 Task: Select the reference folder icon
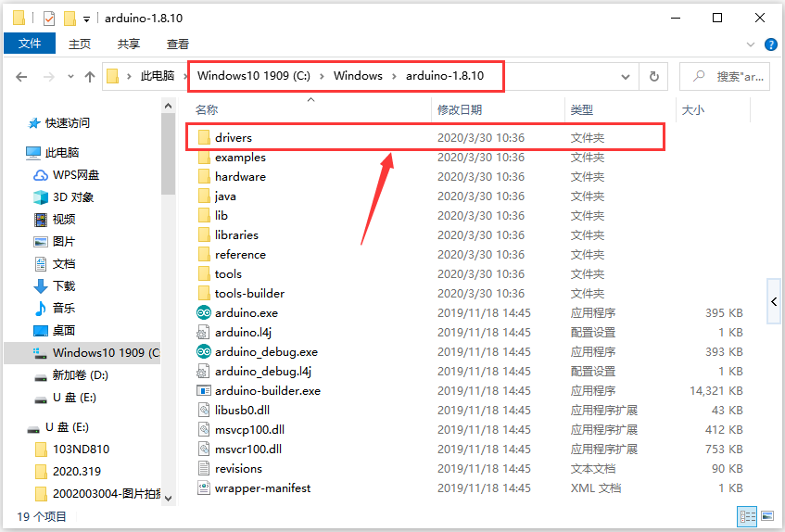coord(204,255)
